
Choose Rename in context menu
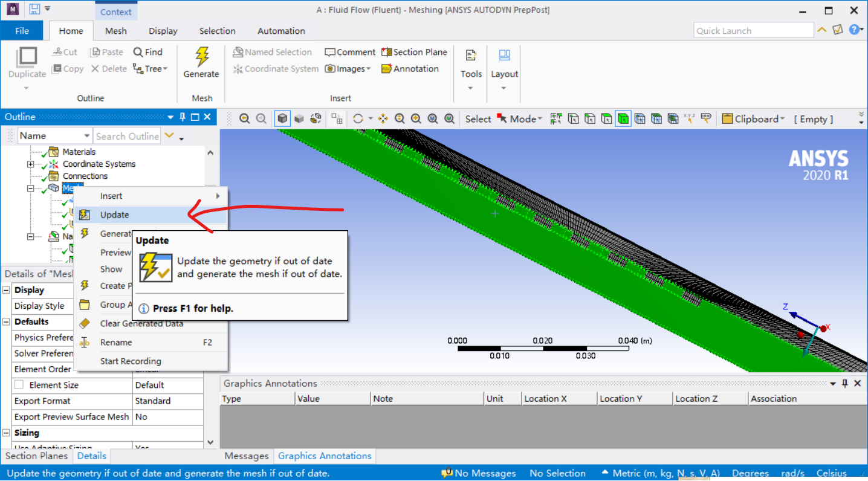150,343
